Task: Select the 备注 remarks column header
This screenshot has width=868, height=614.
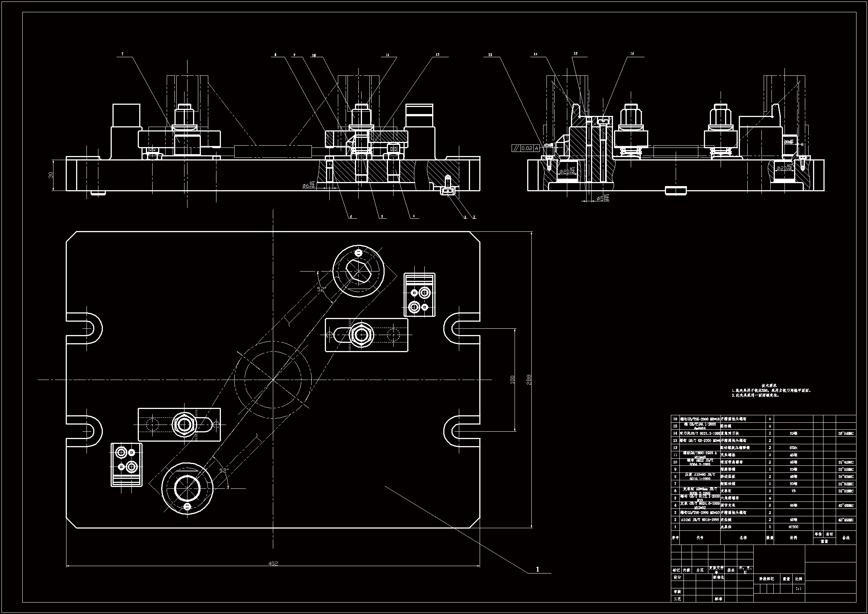Action: (846, 537)
